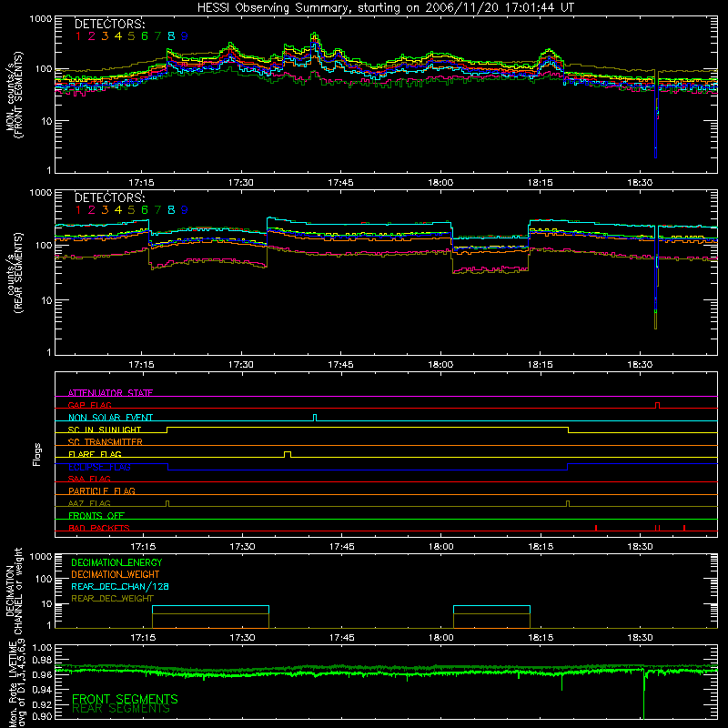Click the DECIMATION_WEIGHT legend entry
This screenshot has height=728, width=728.
[116, 575]
